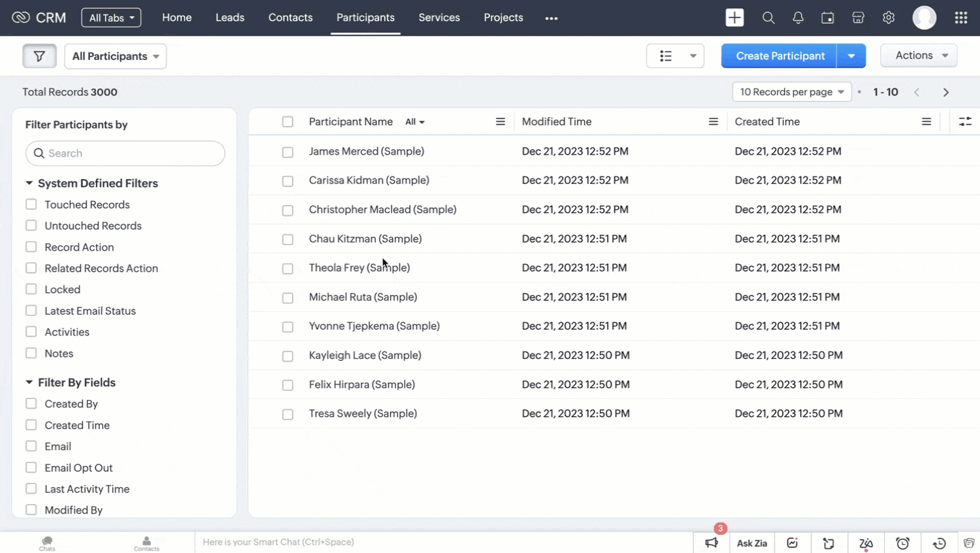Open the announcements megaphone icon
This screenshot has height=553, width=980.
point(711,543)
